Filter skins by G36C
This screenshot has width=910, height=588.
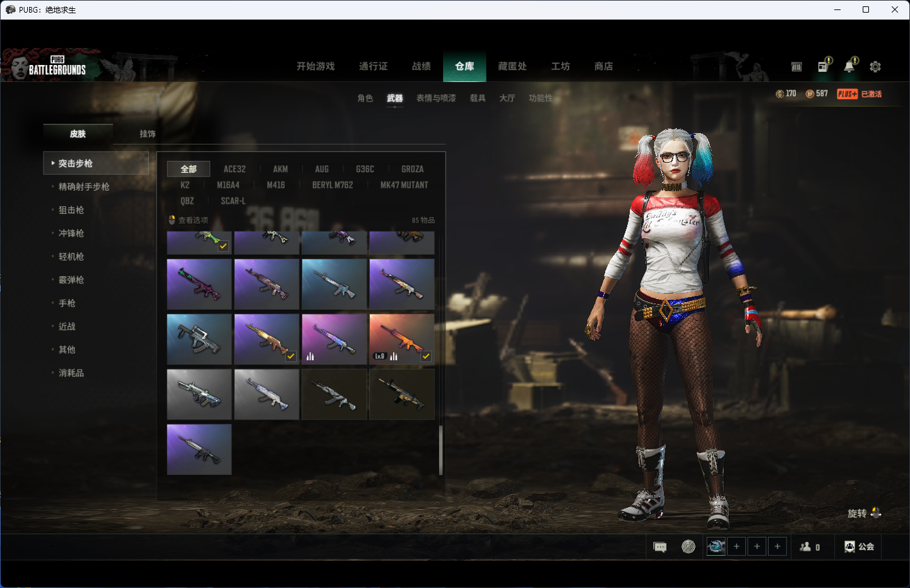(x=365, y=169)
